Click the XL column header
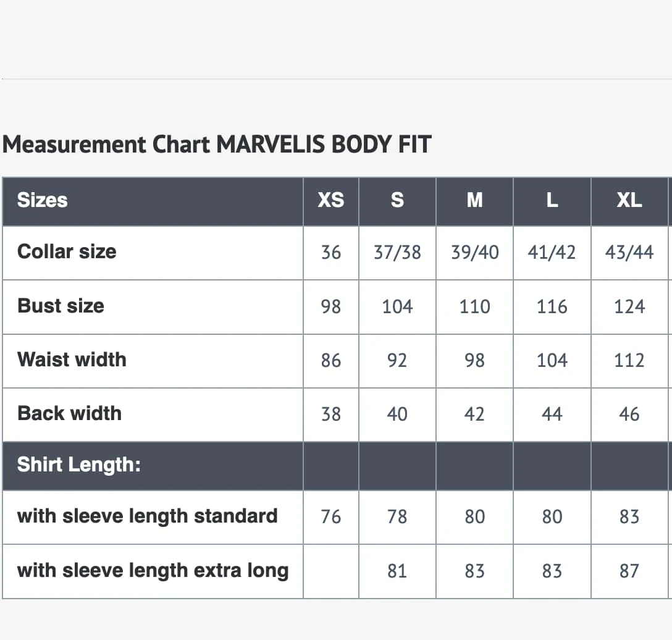This screenshot has width=672, height=640. click(629, 200)
